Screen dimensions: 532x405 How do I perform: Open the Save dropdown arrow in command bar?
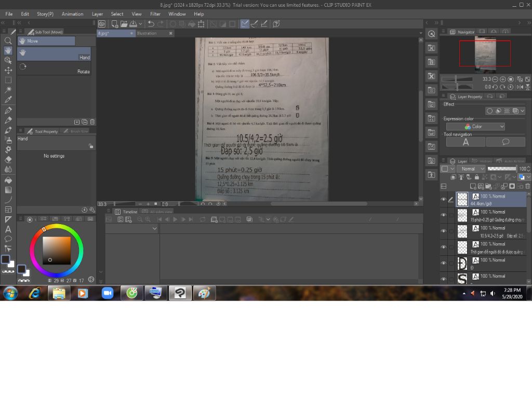pos(140,24)
